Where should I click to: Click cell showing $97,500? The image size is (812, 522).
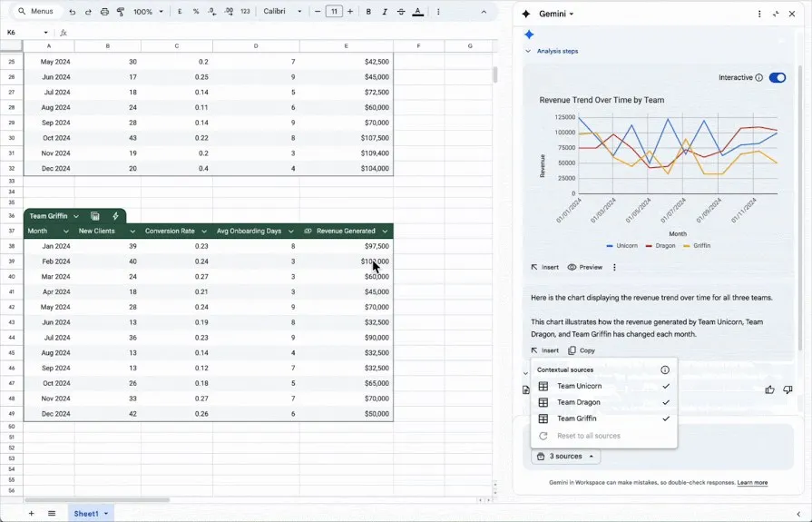coord(347,246)
